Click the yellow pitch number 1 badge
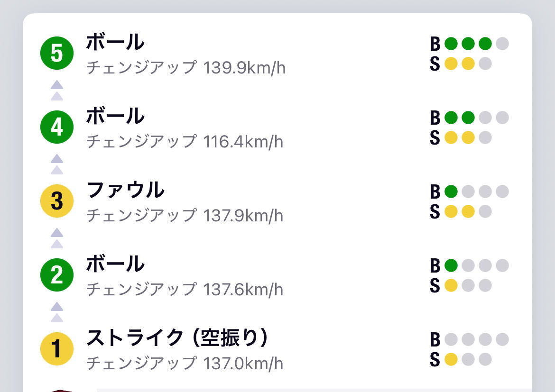 [56, 349]
